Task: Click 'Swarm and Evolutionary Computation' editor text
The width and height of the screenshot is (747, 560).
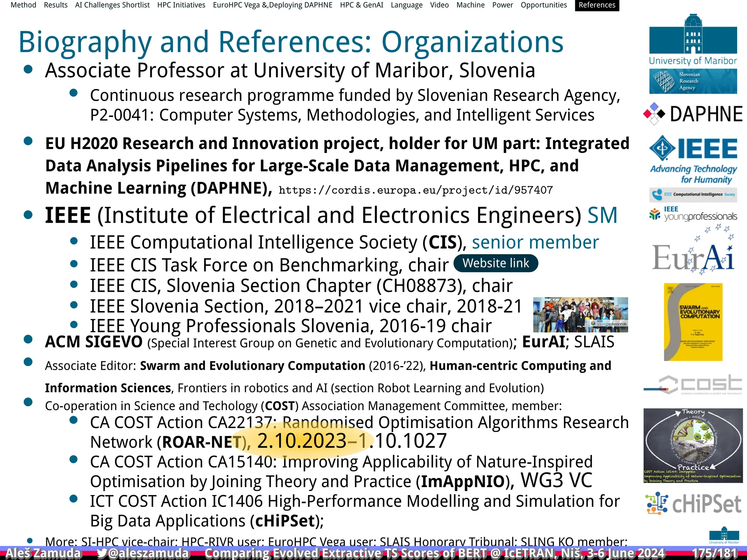Action: pyautogui.click(x=252, y=365)
